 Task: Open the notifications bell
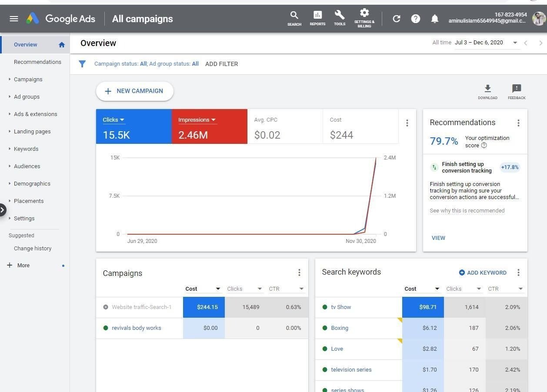click(434, 19)
